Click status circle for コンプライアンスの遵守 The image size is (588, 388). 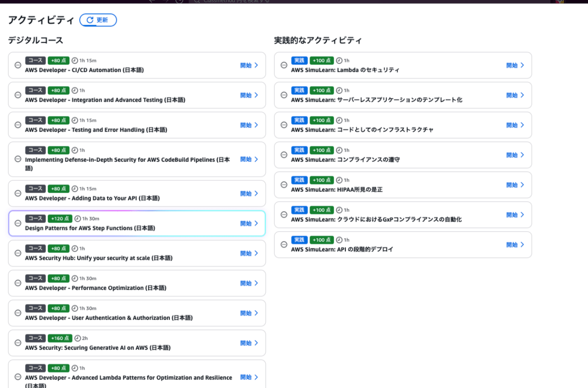tap(284, 155)
